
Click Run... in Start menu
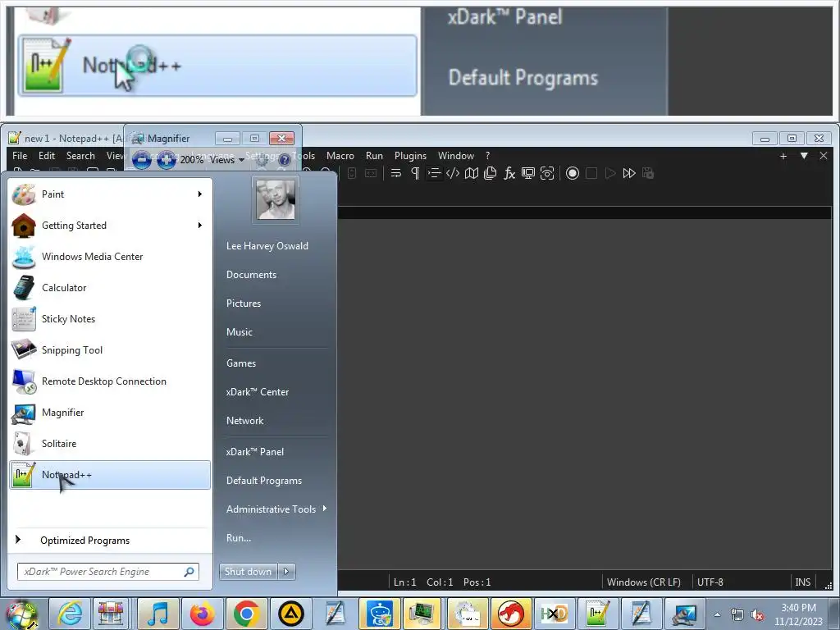[239, 538]
